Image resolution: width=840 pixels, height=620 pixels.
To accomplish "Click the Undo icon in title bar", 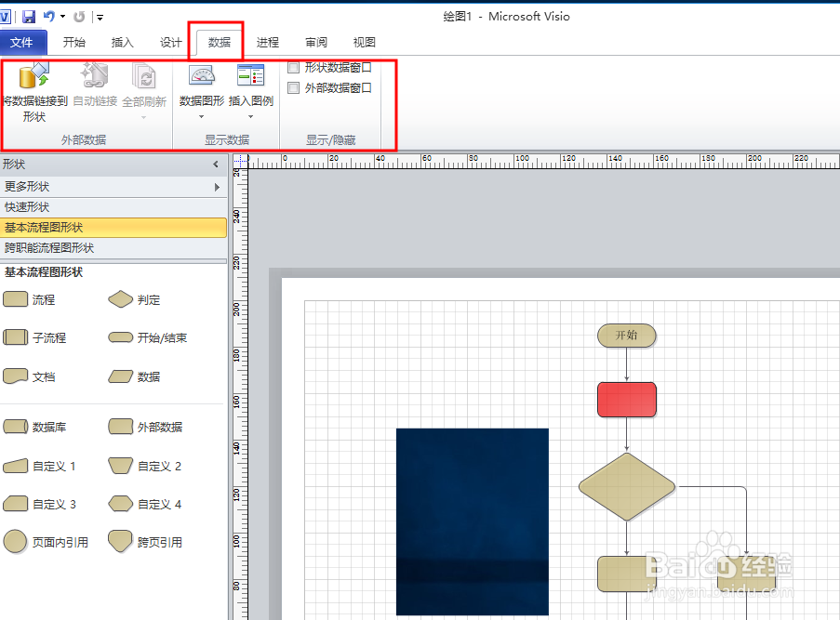I will pos(48,17).
